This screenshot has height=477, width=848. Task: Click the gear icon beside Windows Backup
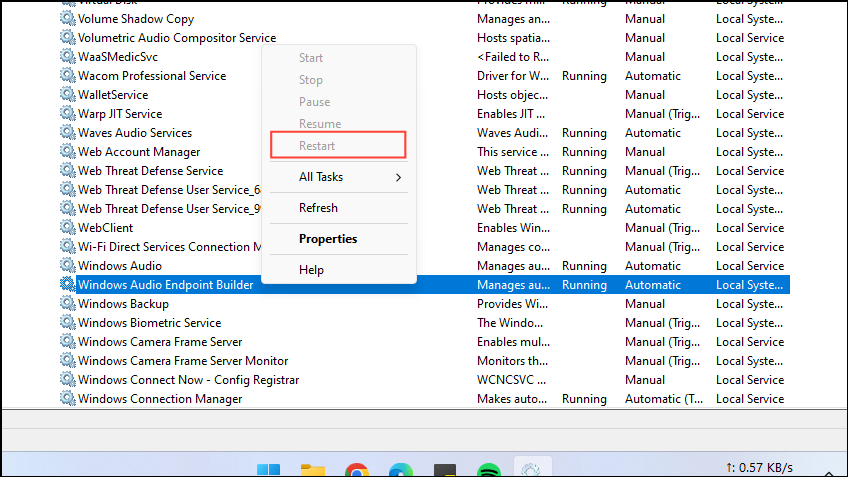click(67, 303)
